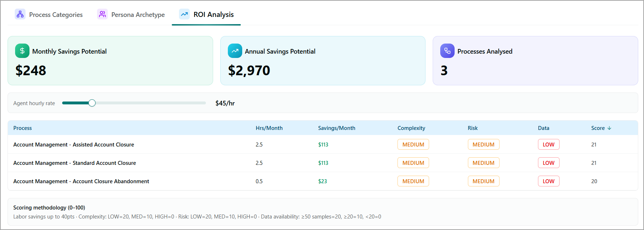The height and width of the screenshot is (230, 644).
Task: Click Data LOW badge for Account Closure Abandonment
Action: pyautogui.click(x=548, y=181)
